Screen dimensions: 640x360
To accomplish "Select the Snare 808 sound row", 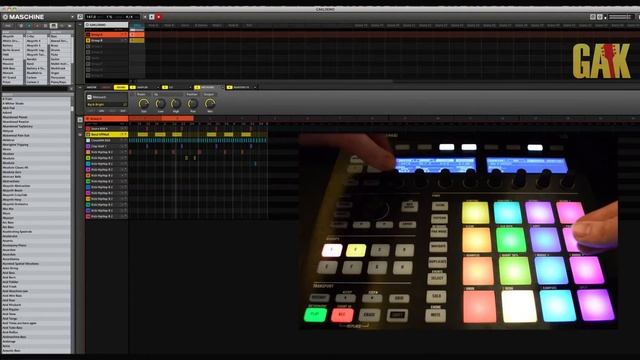I will click(106, 129).
